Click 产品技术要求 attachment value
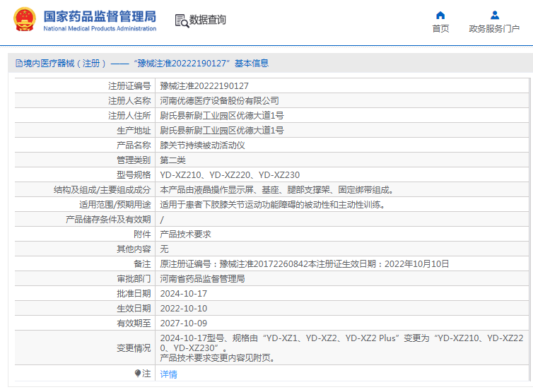The height and width of the screenshot is (392, 533). 186,234
